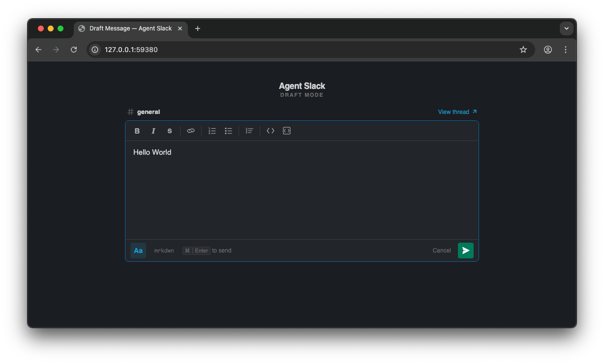Apply bold formatting with the B icon

[x=137, y=131]
